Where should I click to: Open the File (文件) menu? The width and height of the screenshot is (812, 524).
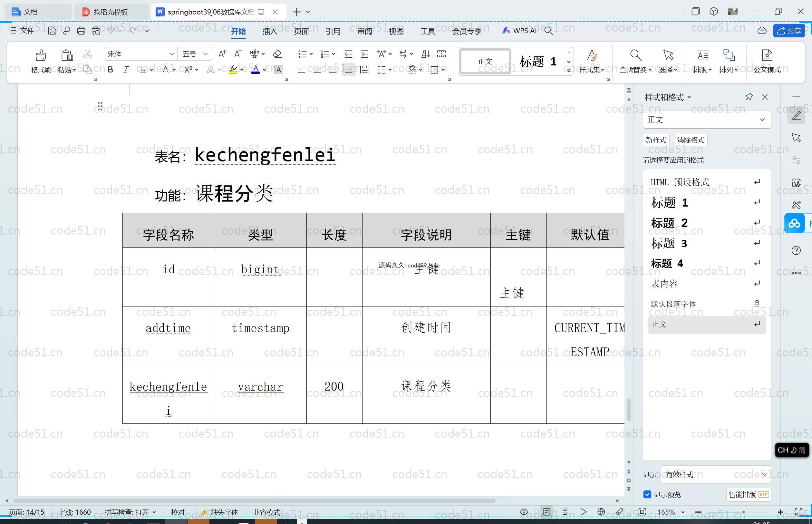(x=23, y=31)
